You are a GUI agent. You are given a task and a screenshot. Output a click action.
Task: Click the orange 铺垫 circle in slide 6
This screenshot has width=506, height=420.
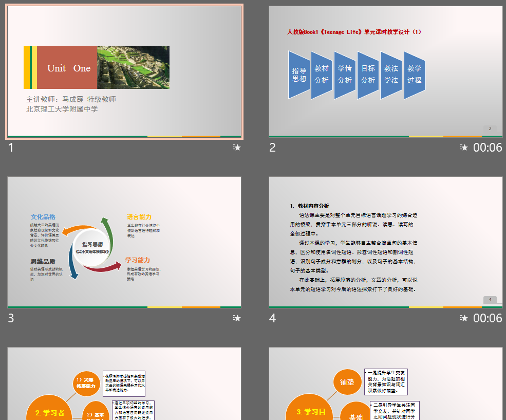(x=348, y=381)
